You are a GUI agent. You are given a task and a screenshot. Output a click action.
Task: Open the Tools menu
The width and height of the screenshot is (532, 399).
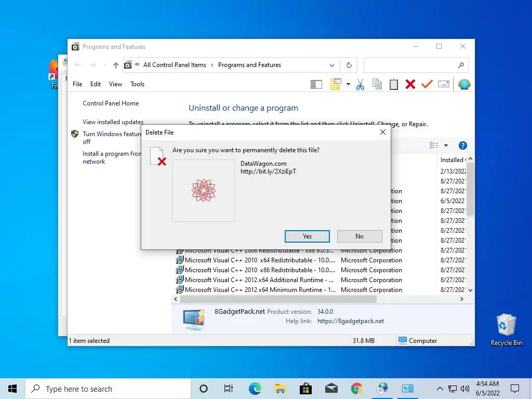[x=137, y=84]
